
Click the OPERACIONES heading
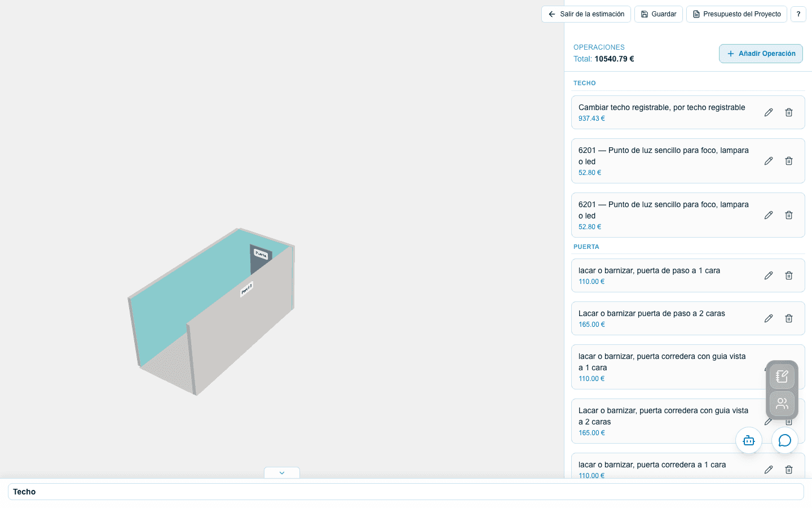coord(599,47)
